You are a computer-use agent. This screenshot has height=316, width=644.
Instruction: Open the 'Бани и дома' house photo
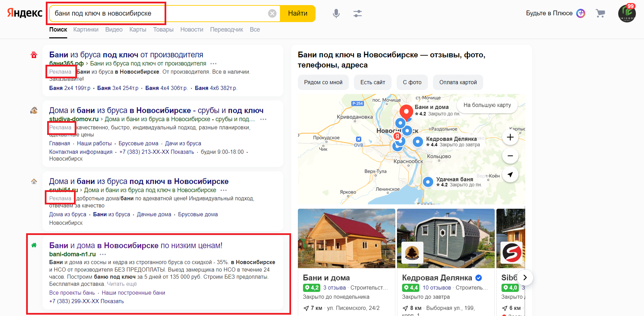346,238
